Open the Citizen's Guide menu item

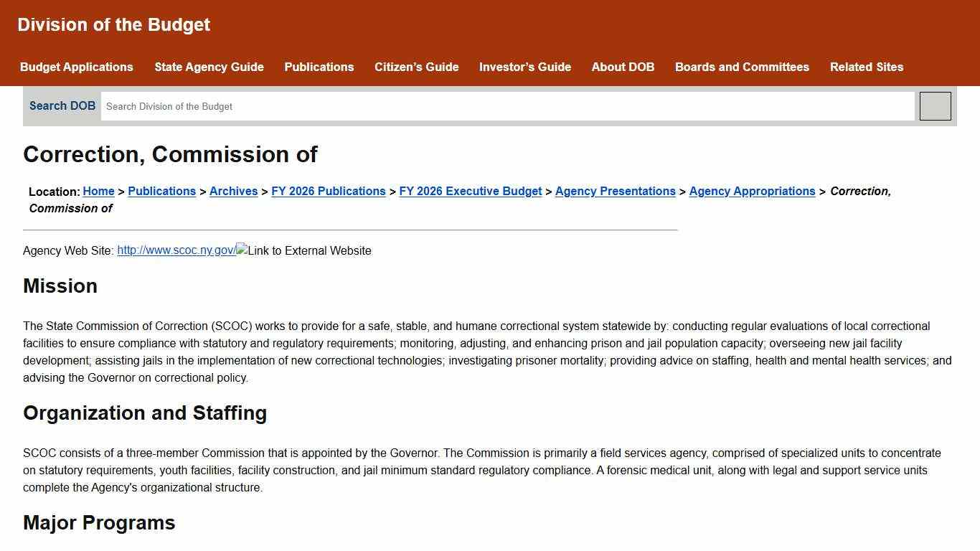tap(416, 67)
